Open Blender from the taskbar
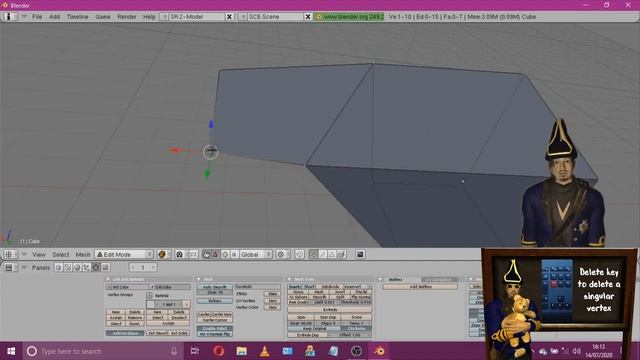Viewport: 640px width, 360px height. (x=379, y=351)
